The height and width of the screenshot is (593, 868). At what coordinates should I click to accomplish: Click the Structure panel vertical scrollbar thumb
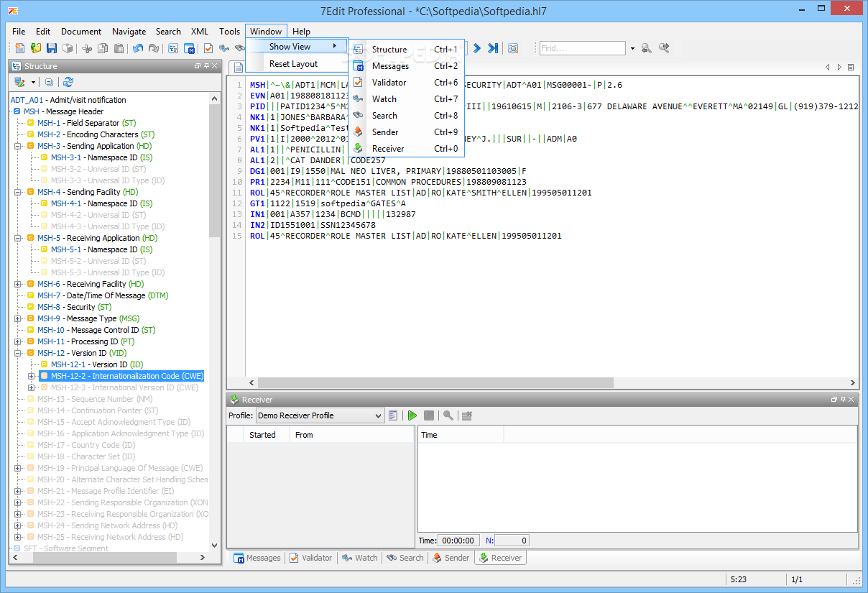point(214,171)
